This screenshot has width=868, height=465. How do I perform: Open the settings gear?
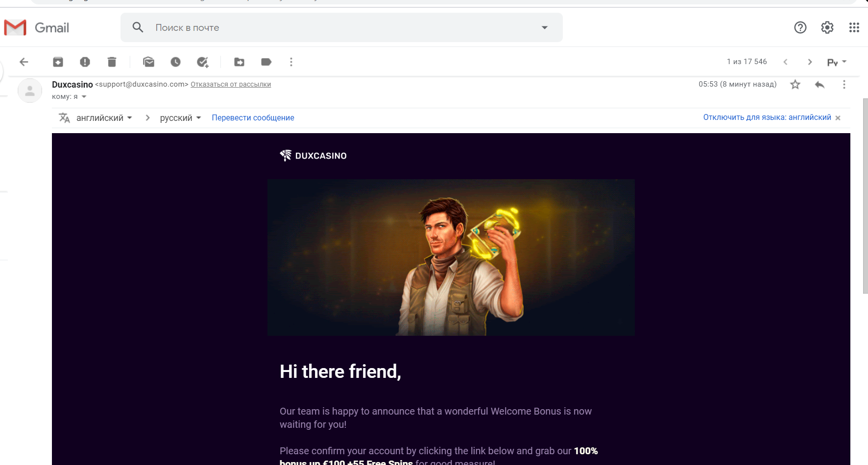pyautogui.click(x=827, y=27)
